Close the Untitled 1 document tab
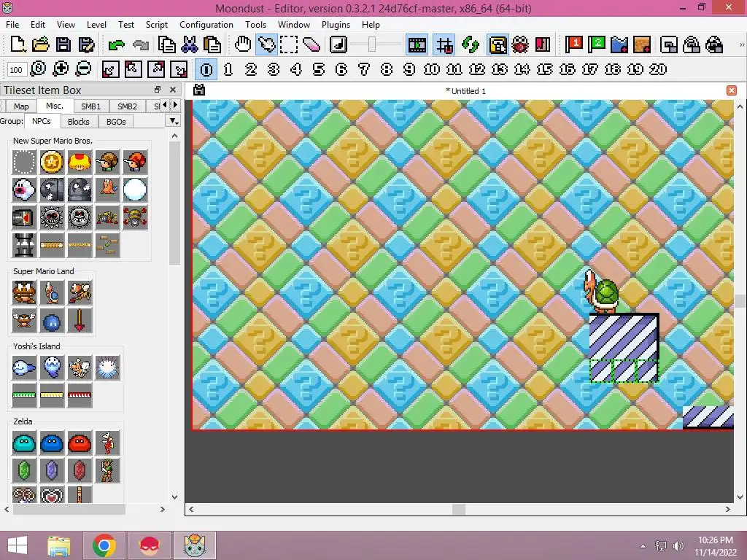Image resolution: width=747 pixels, height=560 pixels. pyautogui.click(x=732, y=90)
